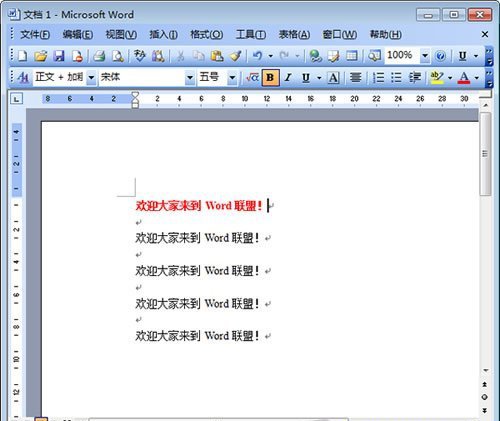Open the 格式(O) menu
The height and width of the screenshot is (421, 500).
pyautogui.click(x=207, y=34)
